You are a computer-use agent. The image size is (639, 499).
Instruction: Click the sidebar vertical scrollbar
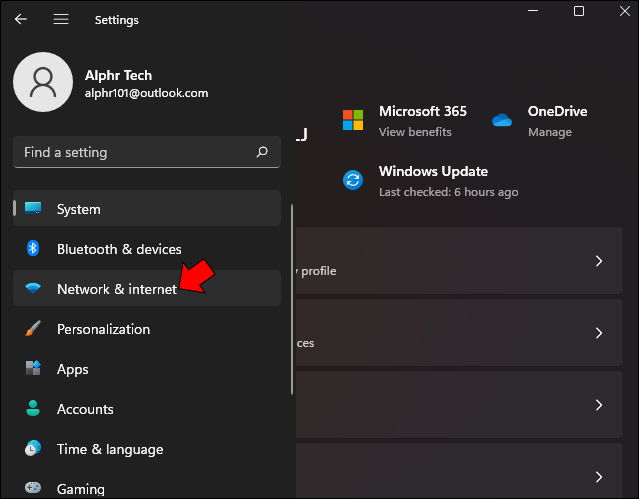[292, 300]
